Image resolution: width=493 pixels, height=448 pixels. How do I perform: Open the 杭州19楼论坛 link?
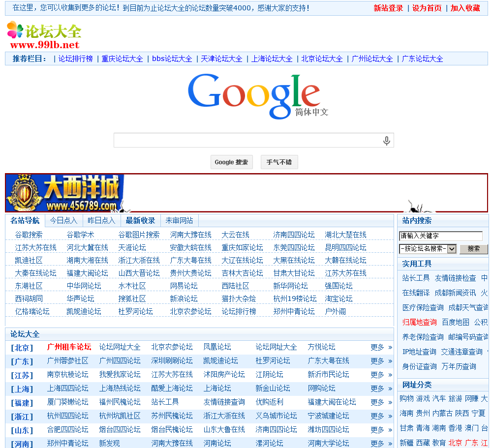click(x=295, y=299)
